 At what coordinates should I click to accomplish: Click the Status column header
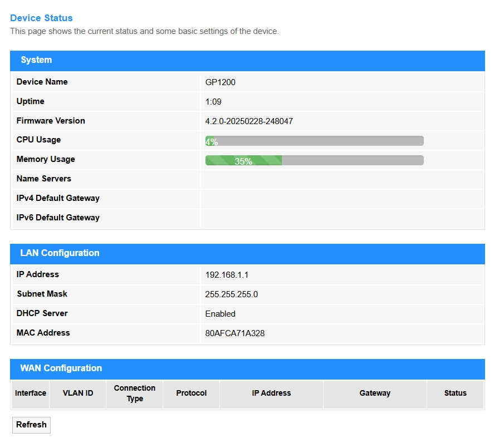455,393
